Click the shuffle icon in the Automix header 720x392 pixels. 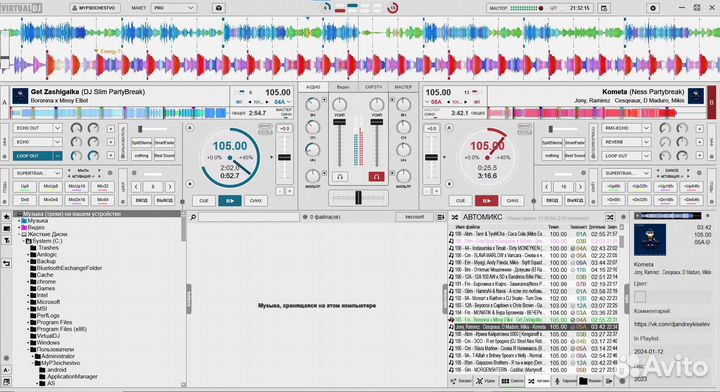point(610,217)
